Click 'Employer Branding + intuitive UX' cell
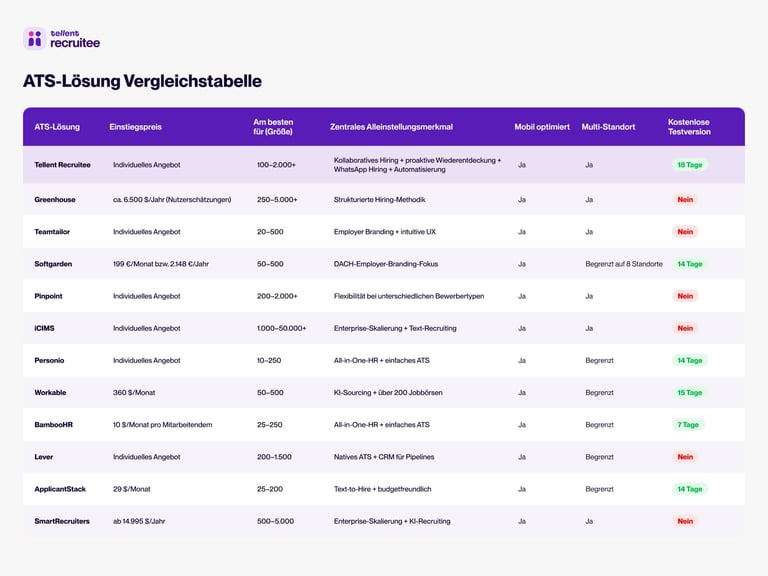The image size is (768, 576). (384, 232)
